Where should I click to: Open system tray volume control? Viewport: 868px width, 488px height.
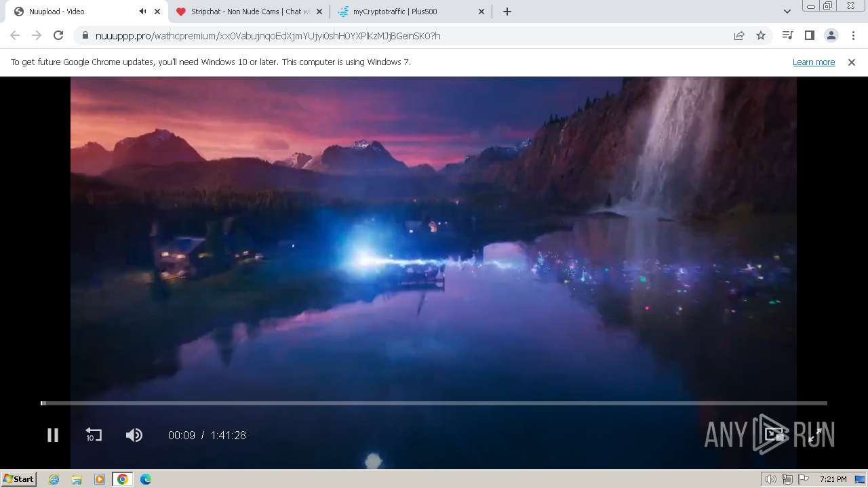(x=770, y=479)
